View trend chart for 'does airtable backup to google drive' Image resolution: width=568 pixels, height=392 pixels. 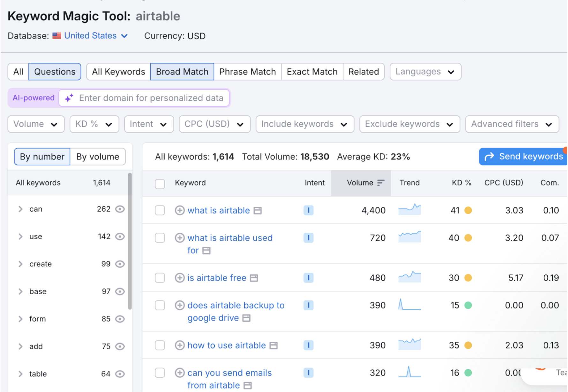(x=410, y=304)
